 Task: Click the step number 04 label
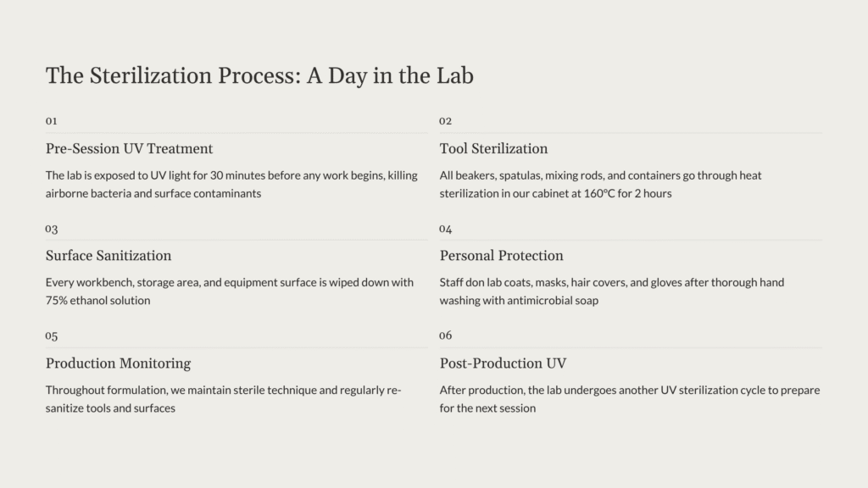point(446,229)
